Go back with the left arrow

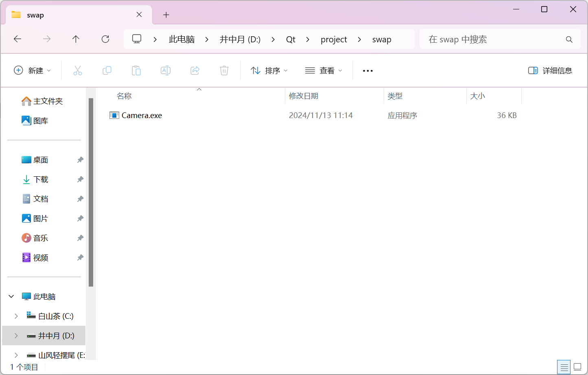pos(17,39)
